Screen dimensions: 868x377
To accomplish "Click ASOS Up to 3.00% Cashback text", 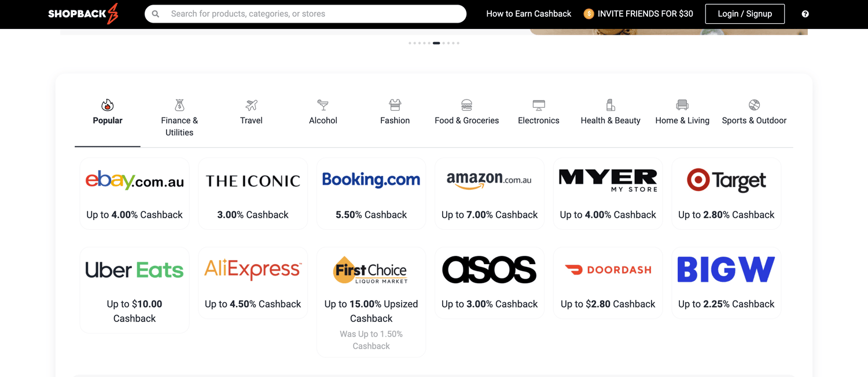I will tap(490, 304).
